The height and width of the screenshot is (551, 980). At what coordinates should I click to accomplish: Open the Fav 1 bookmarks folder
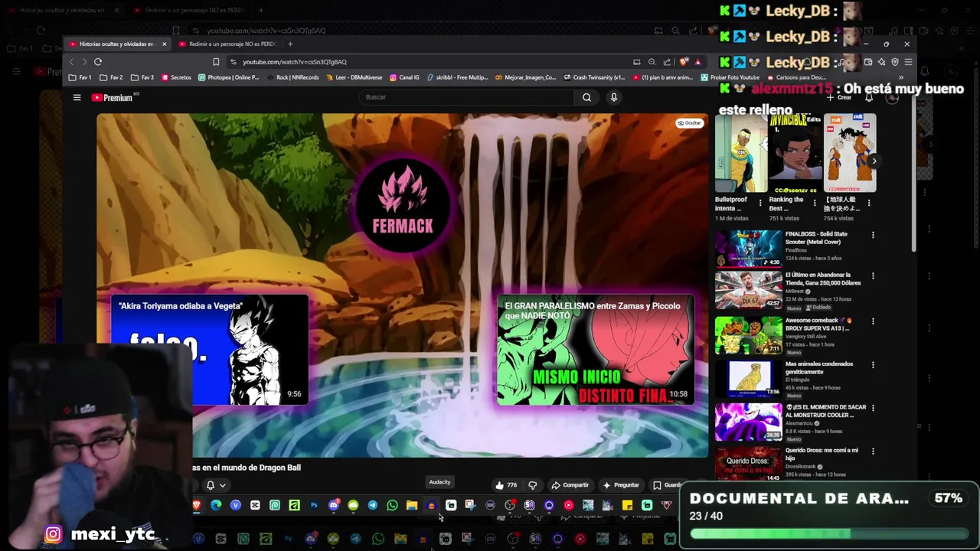click(x=80, y=77)
